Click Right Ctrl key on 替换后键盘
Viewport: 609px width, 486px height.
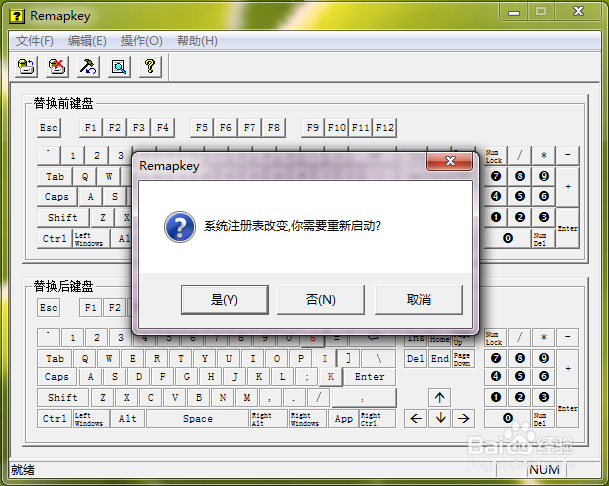pyautogui.click(x=378, y=419)
